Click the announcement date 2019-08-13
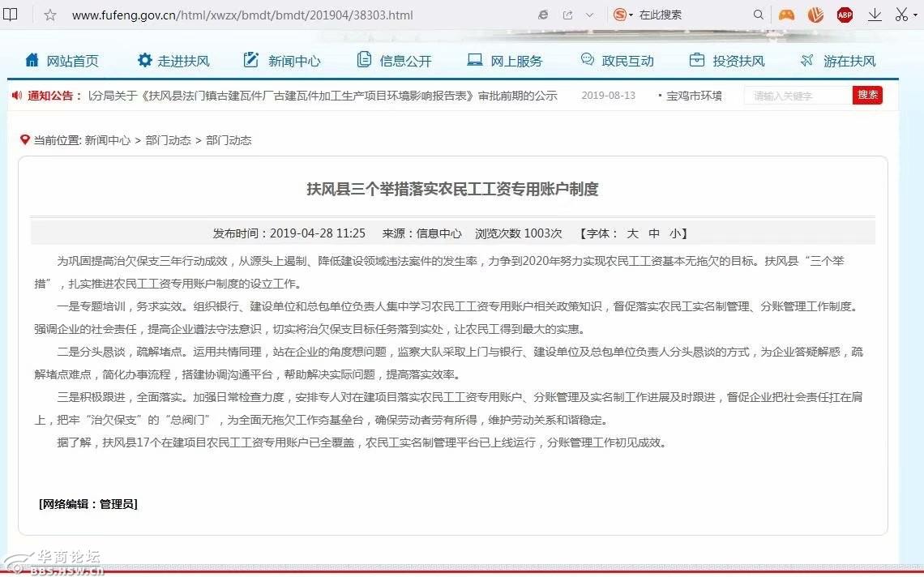The image size is (924, 577). click(608, 96)
